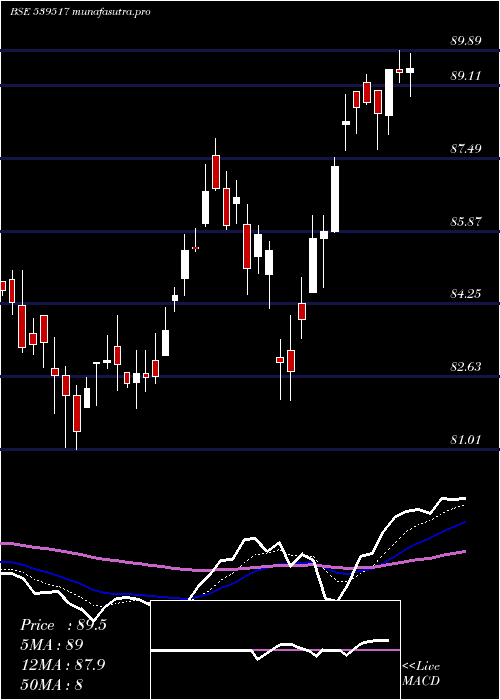Click the BSE 539517 munafasutra.pro title text
500x700 pixels.
point(80,12)
